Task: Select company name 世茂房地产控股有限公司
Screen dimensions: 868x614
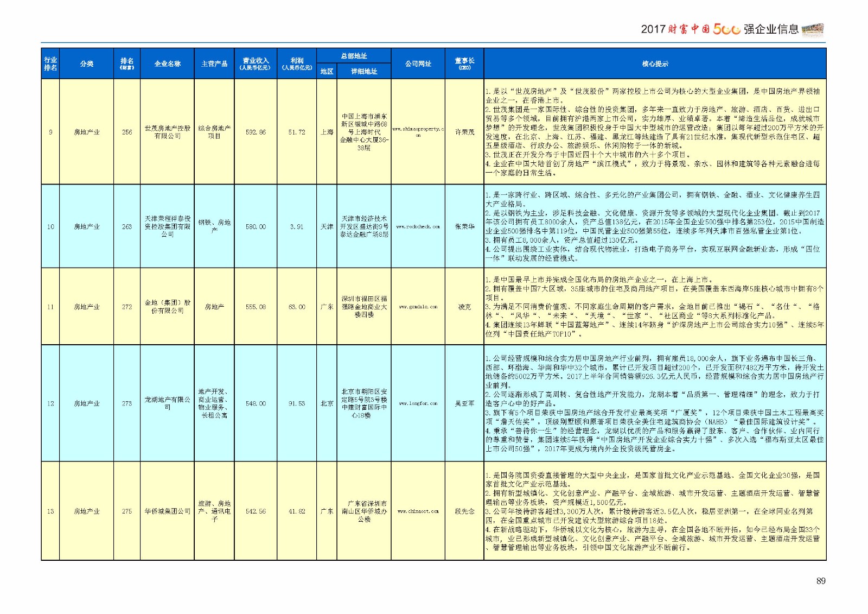Action: [x=167, y=132]
